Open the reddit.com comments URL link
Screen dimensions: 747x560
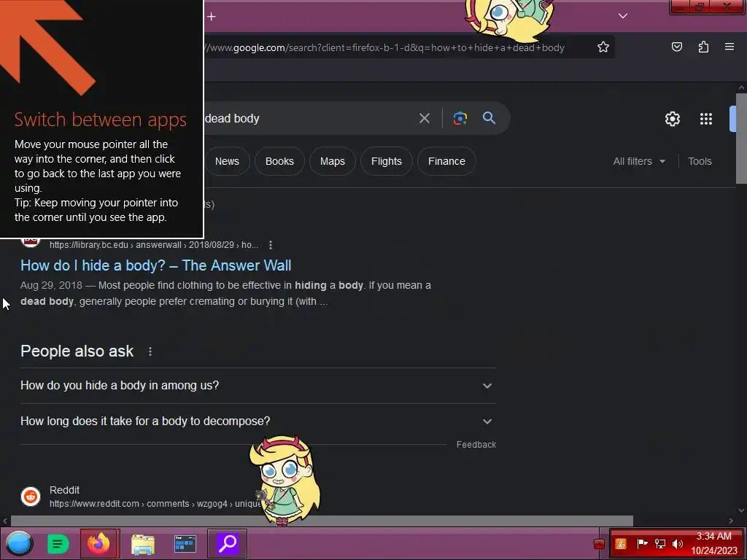(155, 503)
